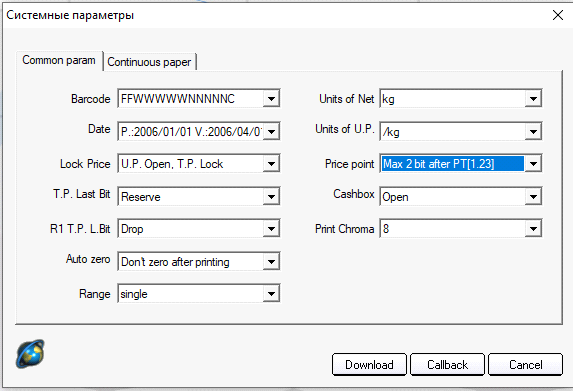
Task: Click the Download button
Action: [369, 364]
